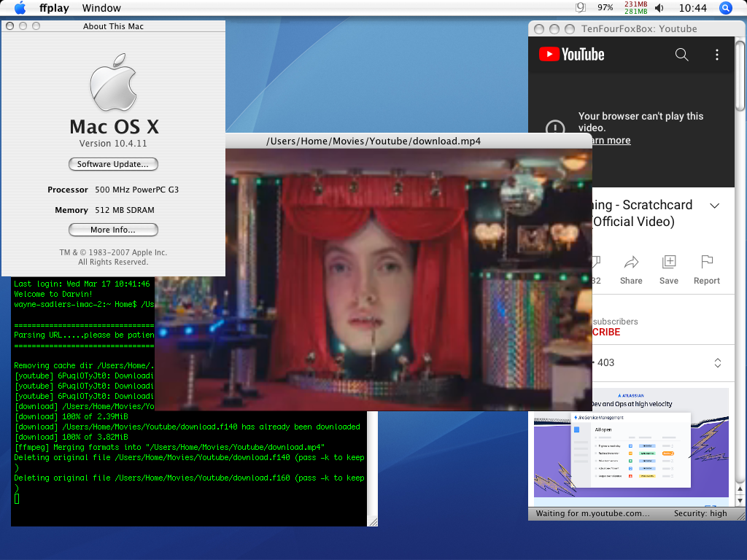Click the Security: high status text

(x=700, y=513)
